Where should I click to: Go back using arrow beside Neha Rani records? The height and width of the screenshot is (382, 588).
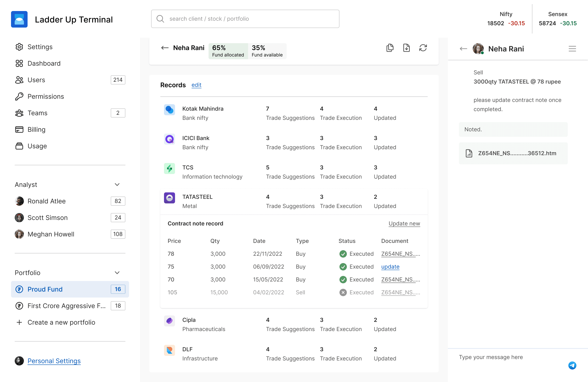[x=165, y=48]
